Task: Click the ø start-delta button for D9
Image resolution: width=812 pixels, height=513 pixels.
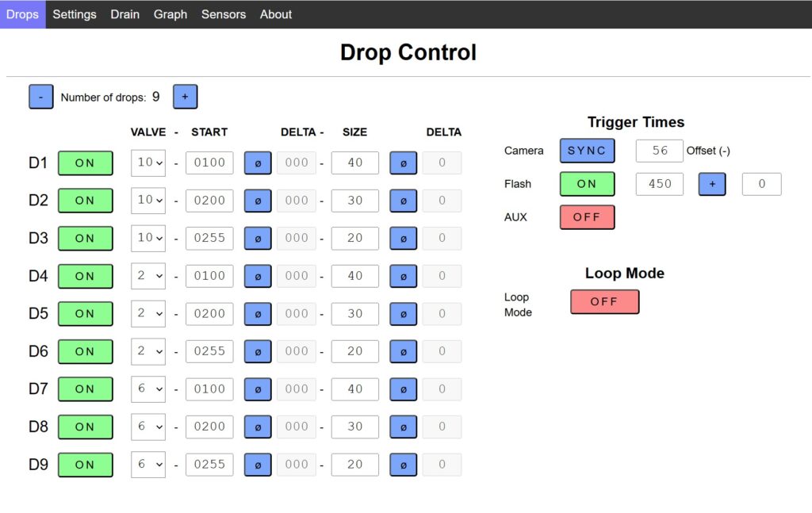Action: coord(258,465)
